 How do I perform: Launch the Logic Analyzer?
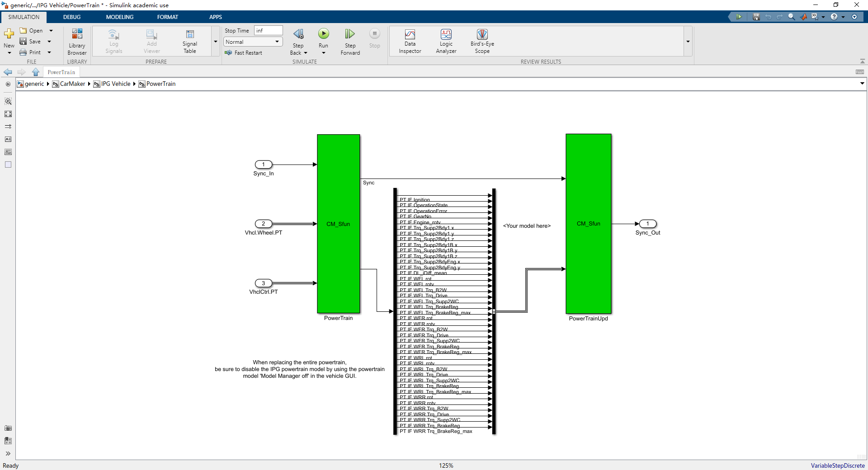click(446, 42)
